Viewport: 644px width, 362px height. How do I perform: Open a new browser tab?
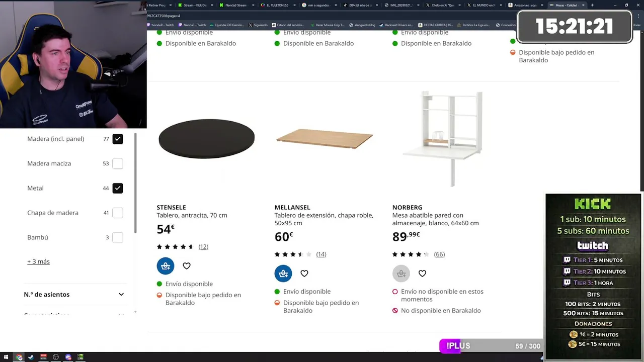pos(592,5)
